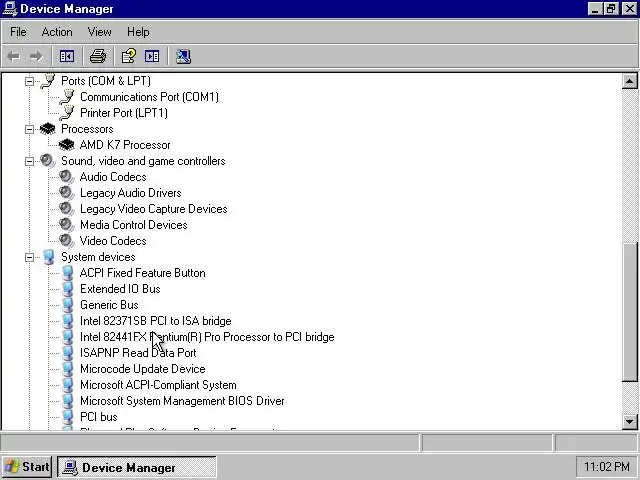Image resolution: width=640 pixels, height=480 pixels.
Task: Select the Processors label
Action: (87, 129)
